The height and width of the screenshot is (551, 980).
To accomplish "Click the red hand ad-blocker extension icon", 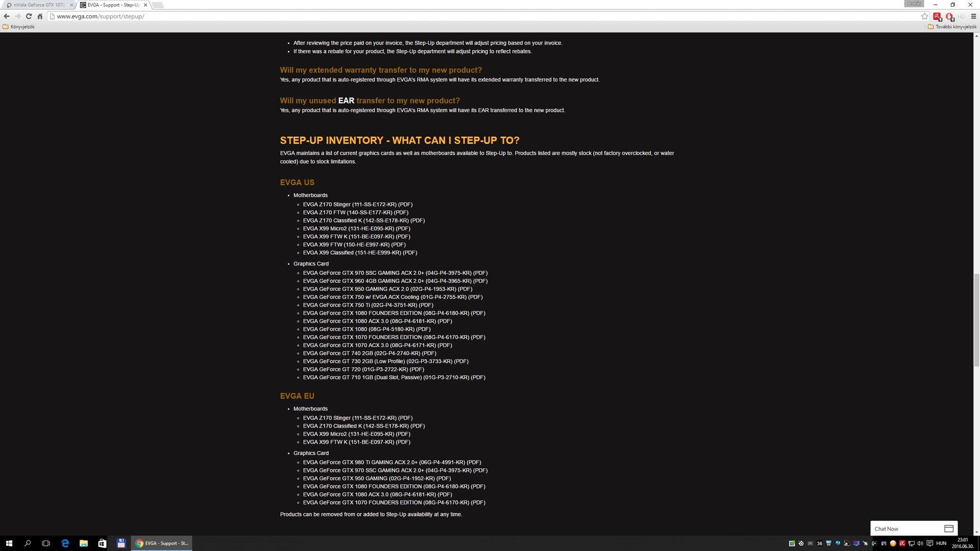I will click(x=949, y=16).
